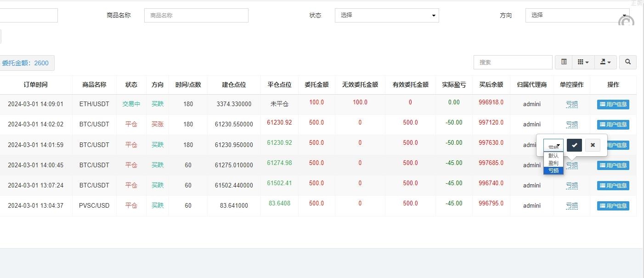Choose 亏损 in the open dropdown list
Viewport: 644px width, 278px height.
click(x=553, y=170)
